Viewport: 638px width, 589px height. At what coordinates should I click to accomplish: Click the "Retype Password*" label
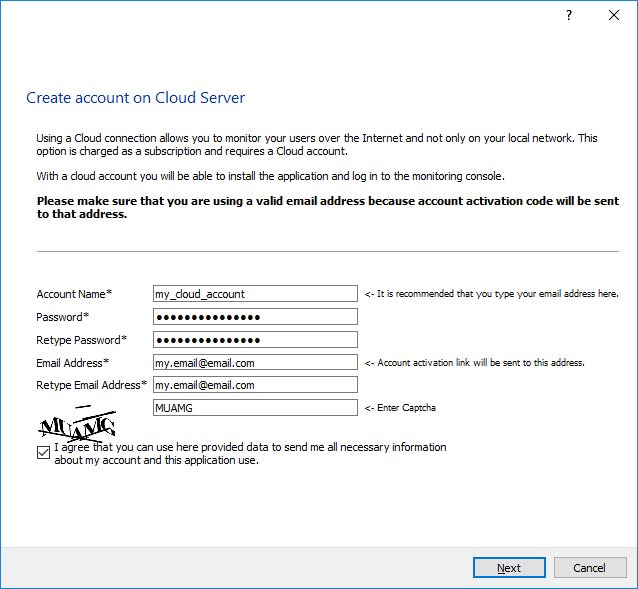click(82, 340)
